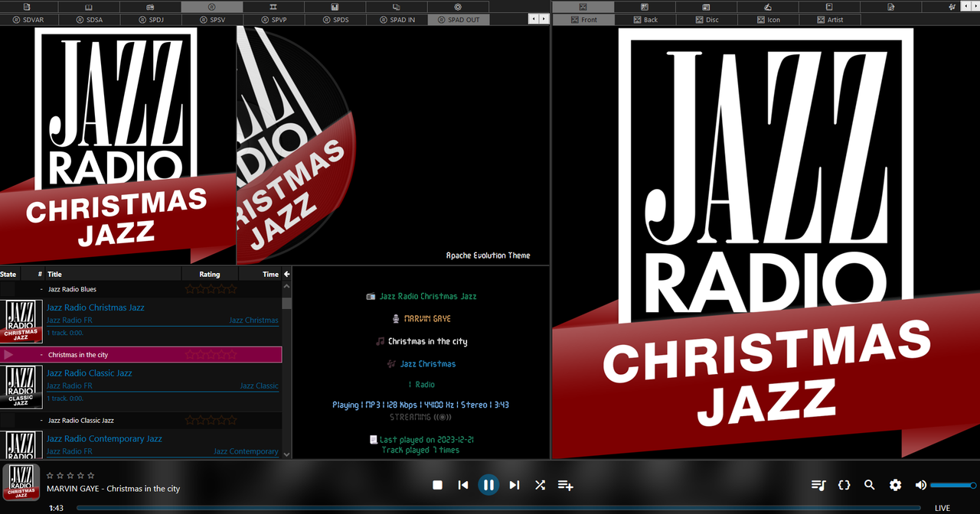980x514 pixels.
Task: Click second picture icon tab in right panel
Action: [645, 7]
